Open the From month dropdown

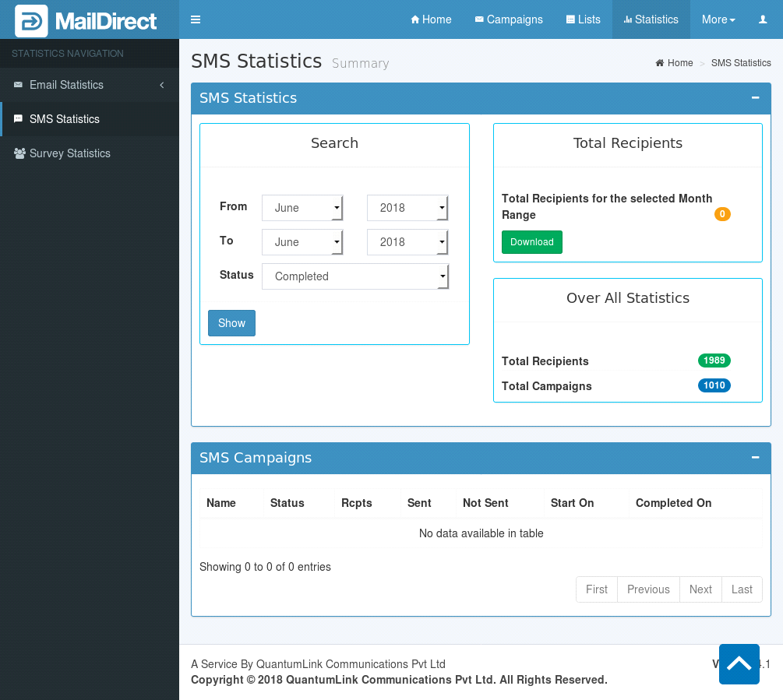(x=302, y=208)
